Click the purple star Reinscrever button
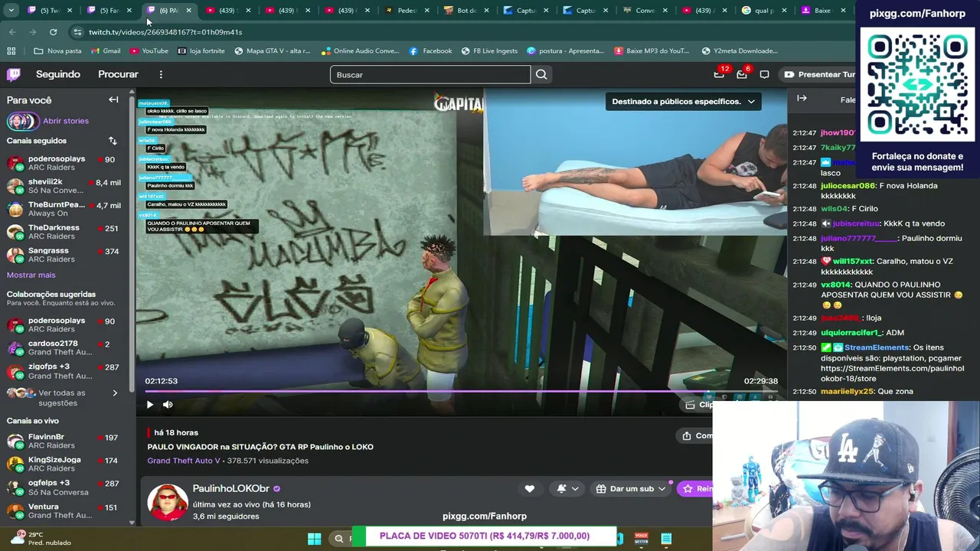Image resolution: width=980 pixels, height=551 pixels. coord(695,488)
